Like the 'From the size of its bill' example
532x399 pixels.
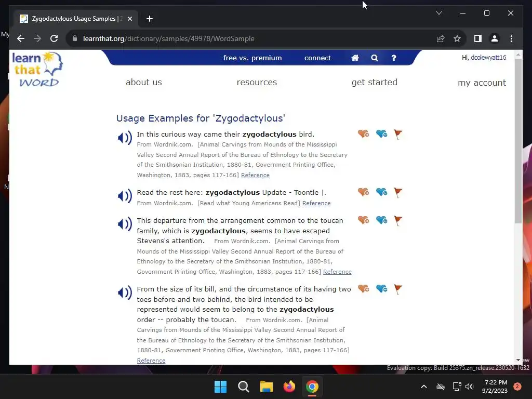click(x=363, y=289)
